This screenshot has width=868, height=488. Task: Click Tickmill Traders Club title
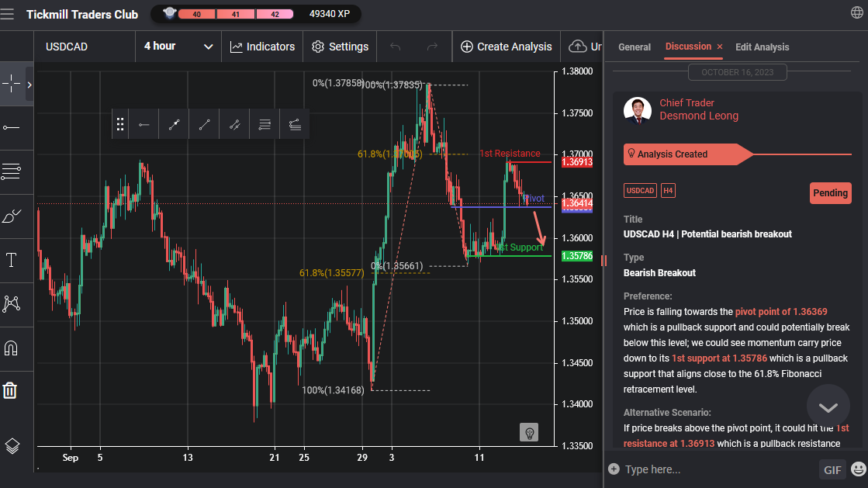tap(82, 15)
